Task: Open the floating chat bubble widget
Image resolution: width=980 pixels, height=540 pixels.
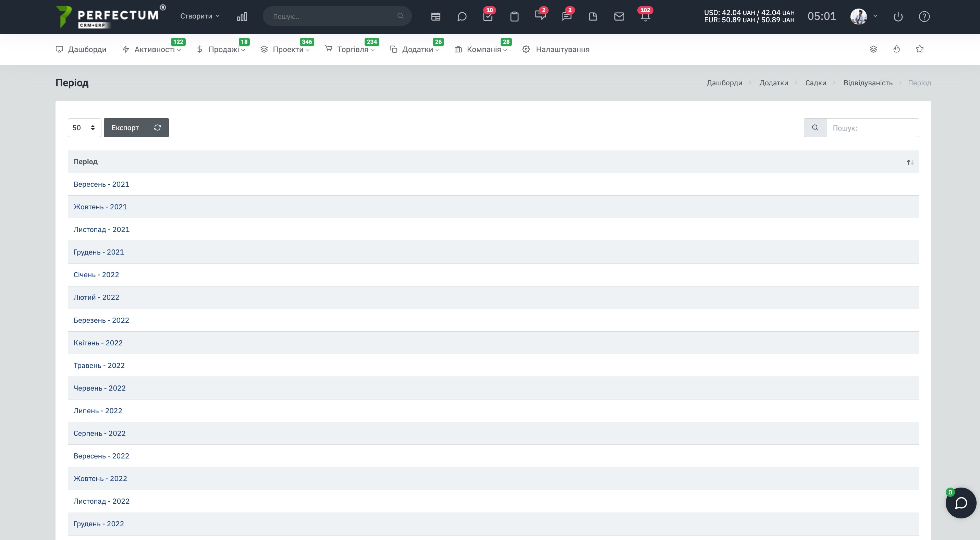Action: point(961,503)
